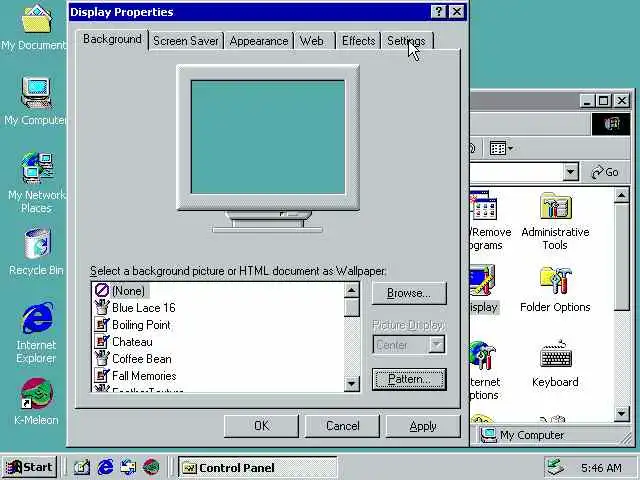Click the Go button in Control Panel

click(x=605, y=172)
